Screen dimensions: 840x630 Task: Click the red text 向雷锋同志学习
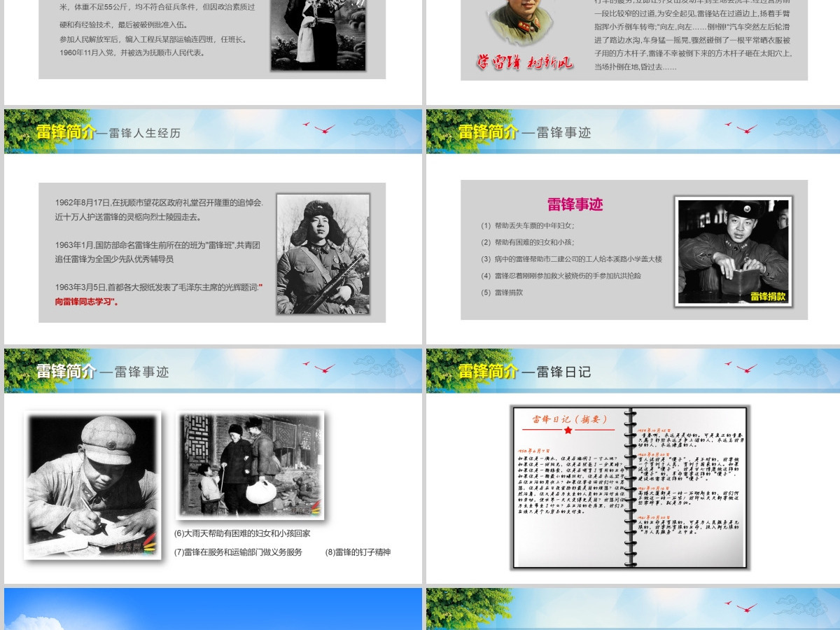(87, 302)
